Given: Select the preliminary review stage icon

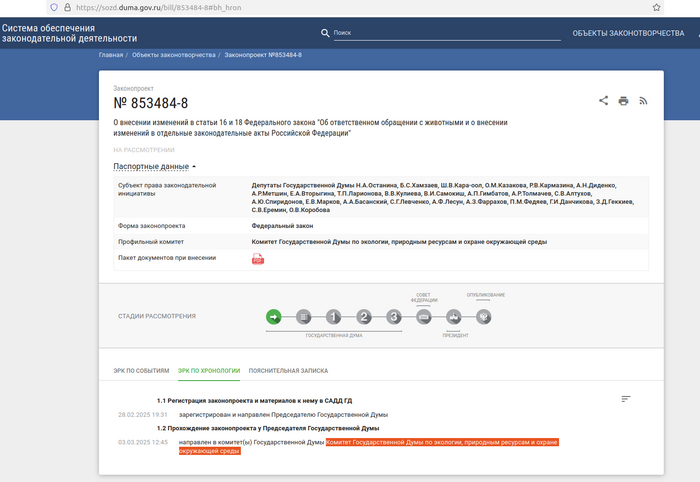Looking at the screenshot, I should click(304, 317).
